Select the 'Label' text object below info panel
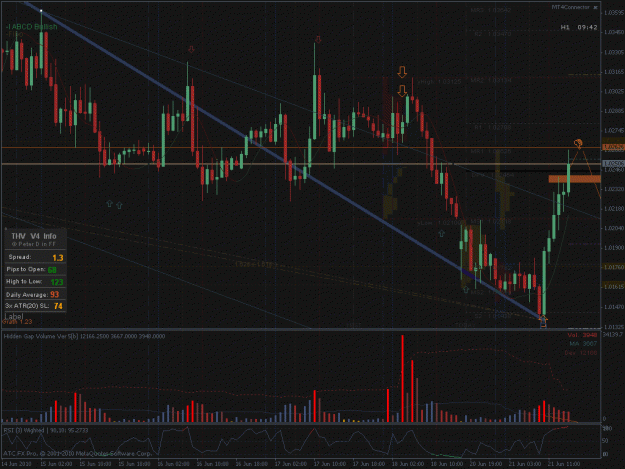625x469 pixels. tap(14, 316)
